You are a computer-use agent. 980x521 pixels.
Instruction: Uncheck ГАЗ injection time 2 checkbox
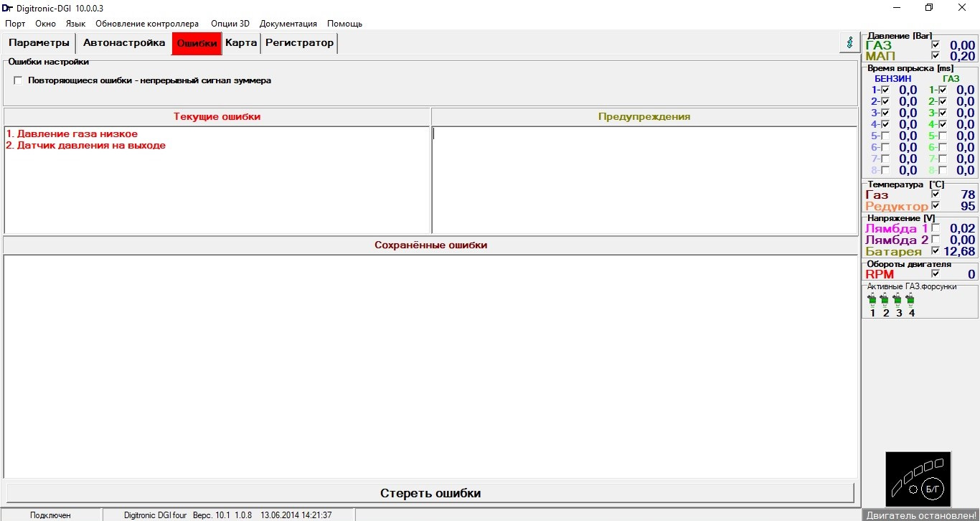pyautogui.click(x=942, y=101)
